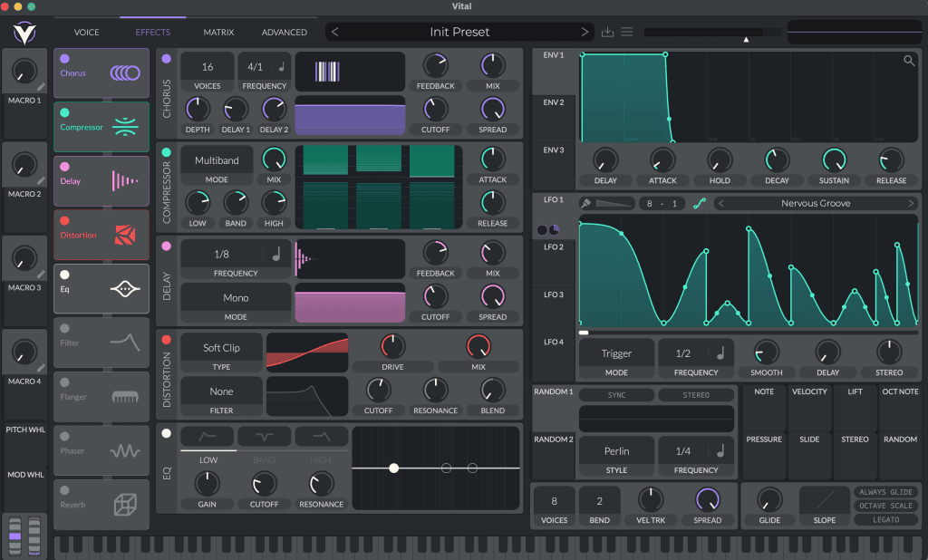Click the Vital logo icon
This screenshot has width=928, height=560.
click(x=24, y=33)
